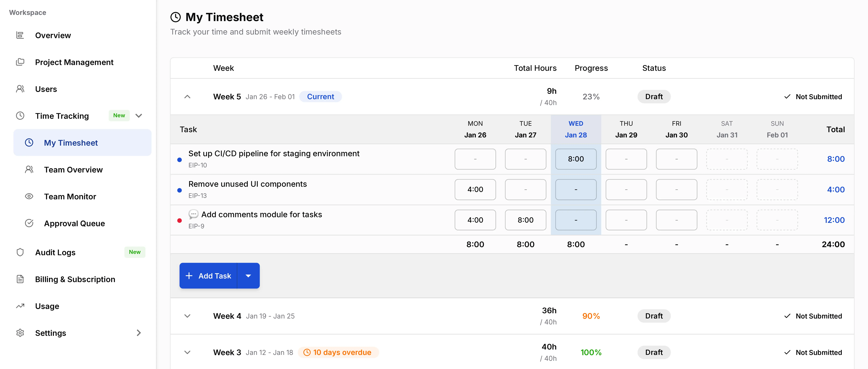868x369 pixels.
Task: Open the Team Overview page
Action: [73, 170]
